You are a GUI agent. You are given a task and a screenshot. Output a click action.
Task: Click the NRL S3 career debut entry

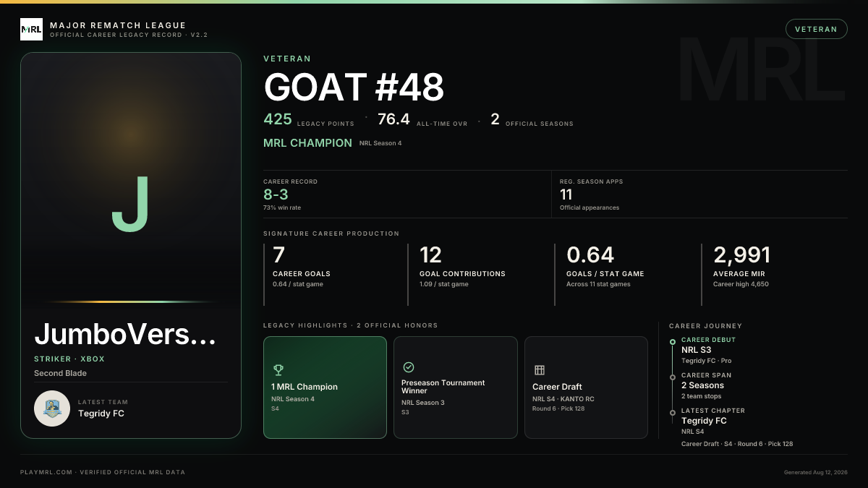point(696,350)
